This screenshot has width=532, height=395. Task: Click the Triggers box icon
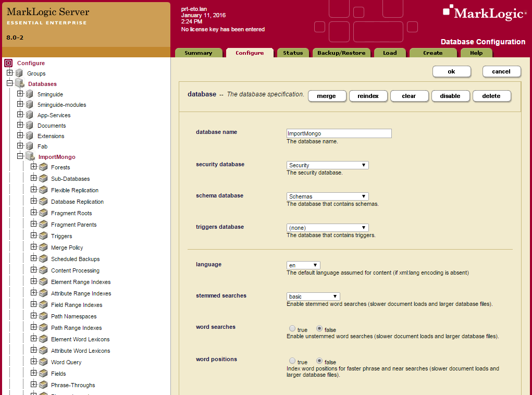(43, 236)
